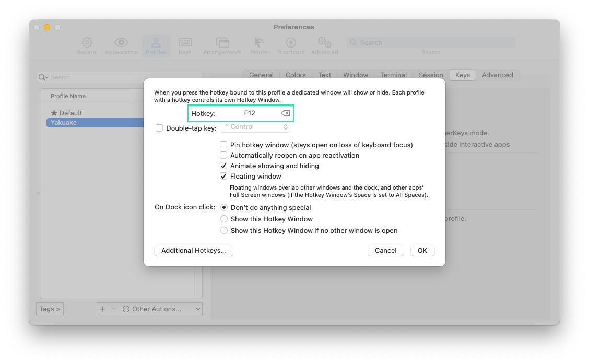Click the profile list Search field
589x364 pixels.
coord(119,77)
